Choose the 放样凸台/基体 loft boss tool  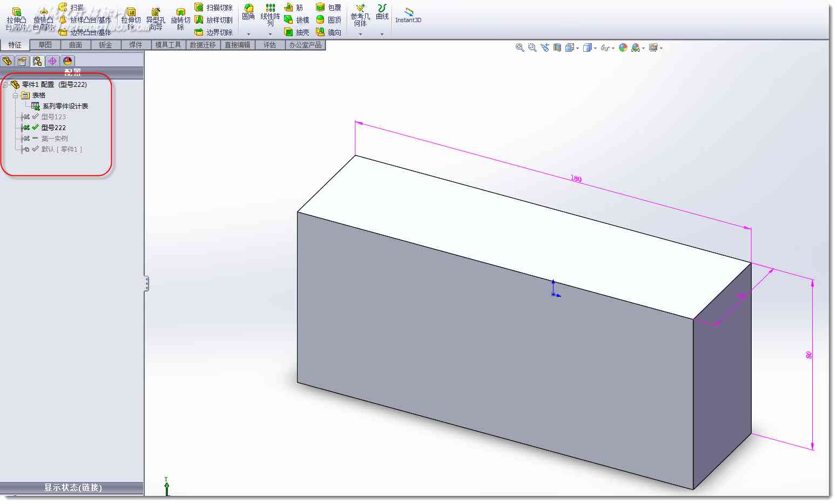point(85,20)
